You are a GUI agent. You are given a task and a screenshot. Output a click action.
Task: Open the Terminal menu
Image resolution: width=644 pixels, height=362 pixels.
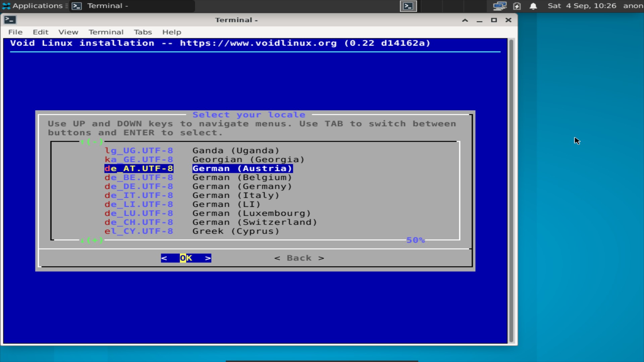coord(106,32)
